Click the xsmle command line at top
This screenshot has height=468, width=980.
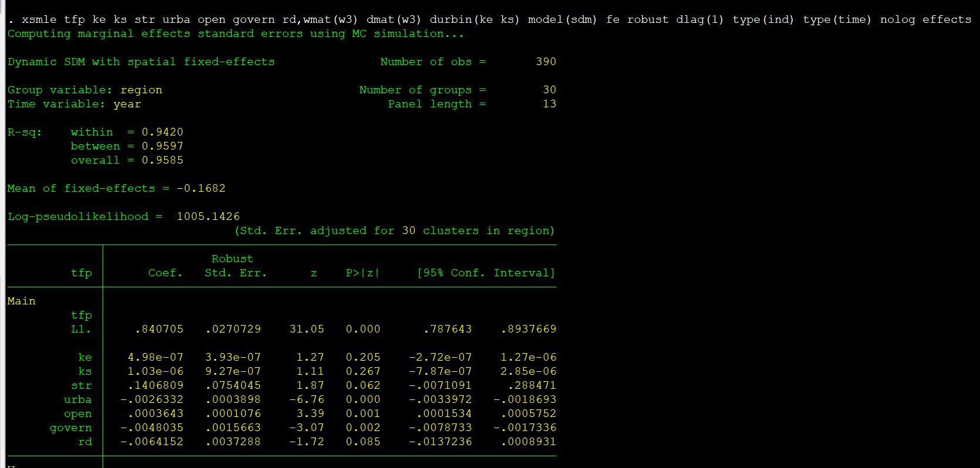click(x=490, y=19)
